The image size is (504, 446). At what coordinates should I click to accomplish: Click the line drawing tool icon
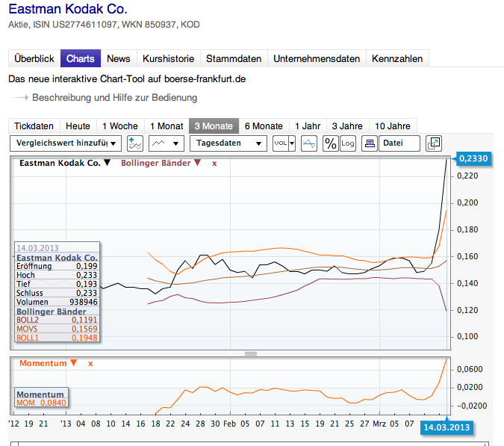point(309,143)
